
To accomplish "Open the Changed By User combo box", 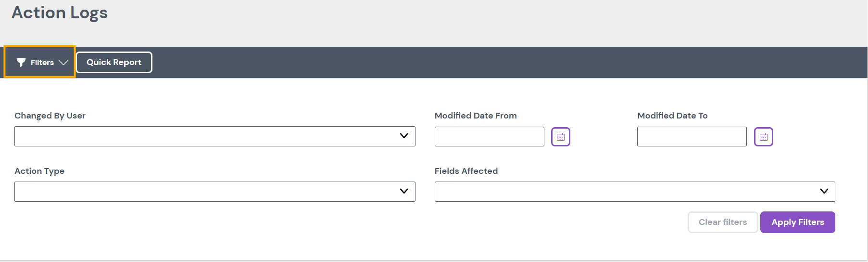I will (x=207, y=136).
